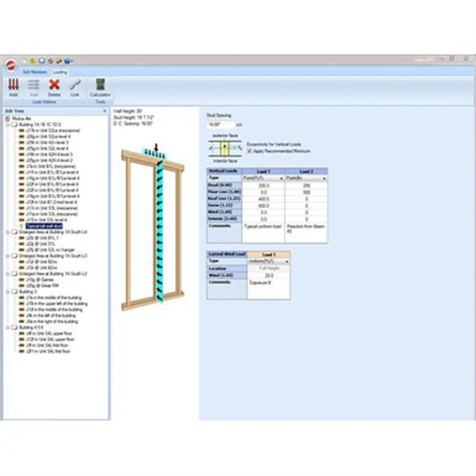Image resolution: width=476 pixels, height=476 pixels.
Task: Click the eccentricity stud diagram yellow swatch
Action: click(225, 148)
